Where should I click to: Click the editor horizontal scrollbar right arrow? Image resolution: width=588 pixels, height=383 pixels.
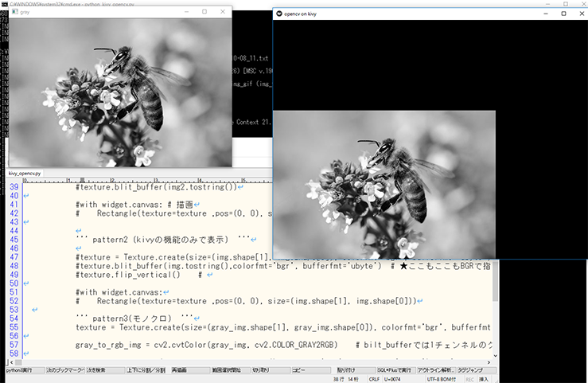[x=489, y=362]
